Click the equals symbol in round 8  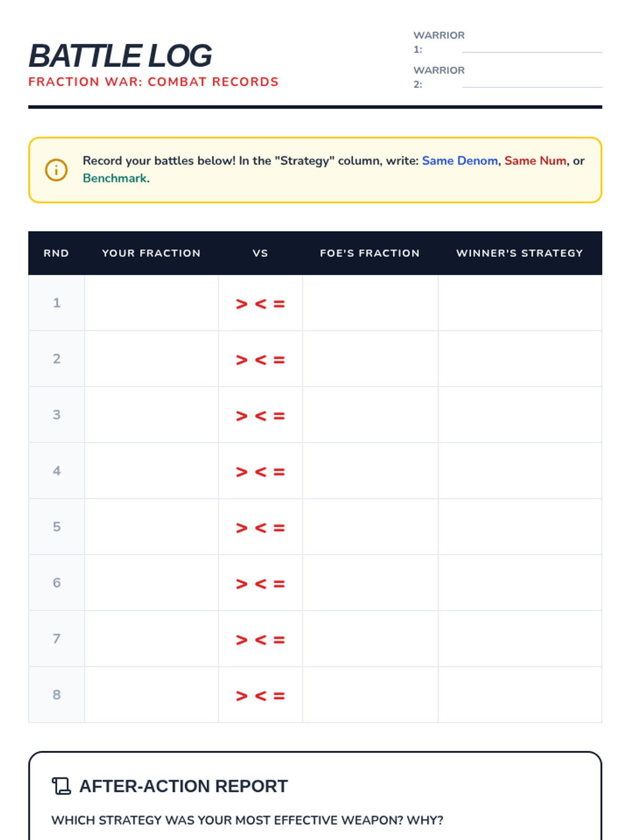tap(279, 696)
